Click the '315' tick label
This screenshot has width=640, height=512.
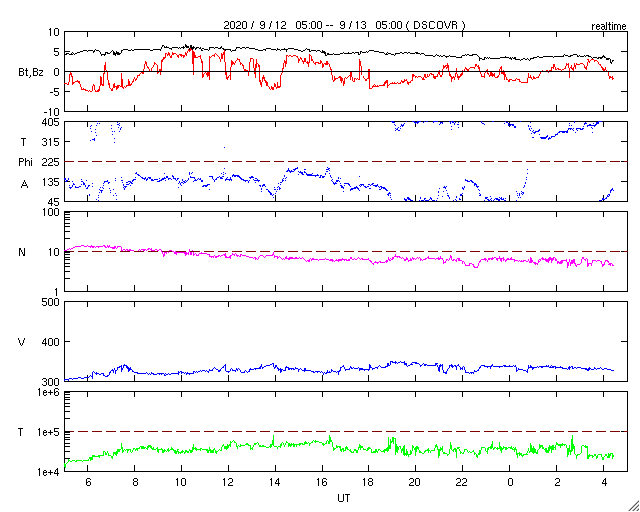click(x=51, y=142)
